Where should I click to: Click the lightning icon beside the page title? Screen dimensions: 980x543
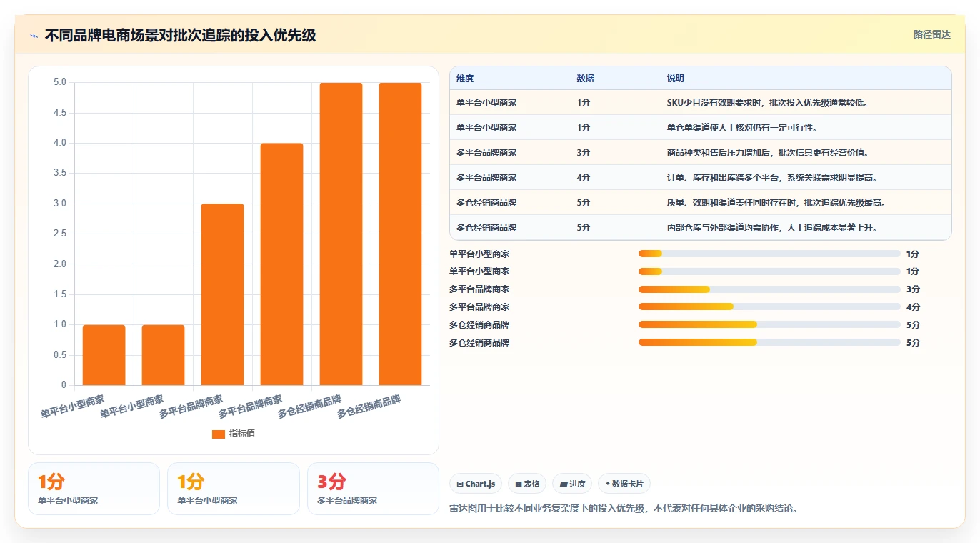[34, 36]
